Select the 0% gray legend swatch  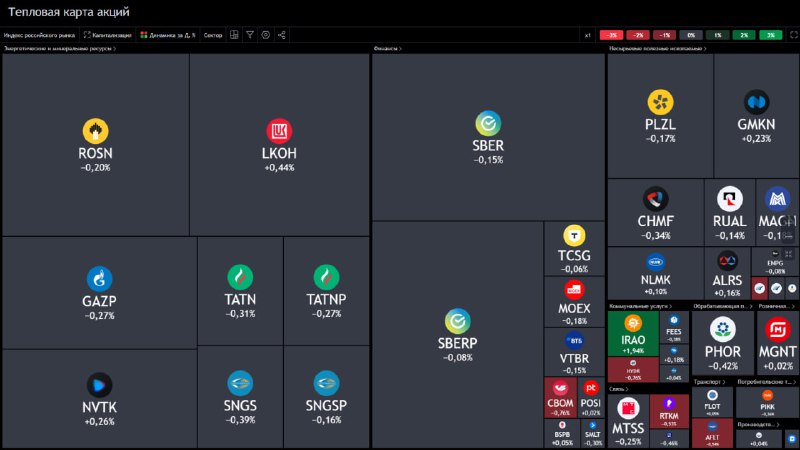(x=691, y=35)
